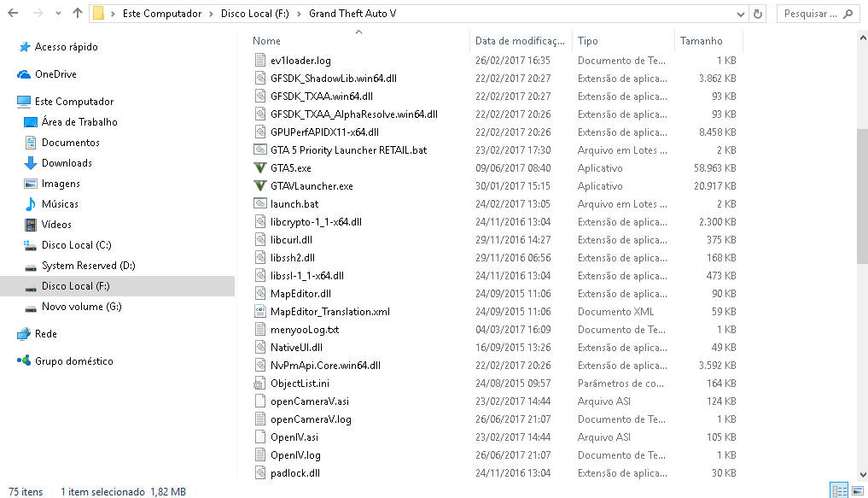Select file name GFSDK_ShadowLib.win64.dll
The height and width of the screenshot is (498, 868).
click(x=333, y=78)
